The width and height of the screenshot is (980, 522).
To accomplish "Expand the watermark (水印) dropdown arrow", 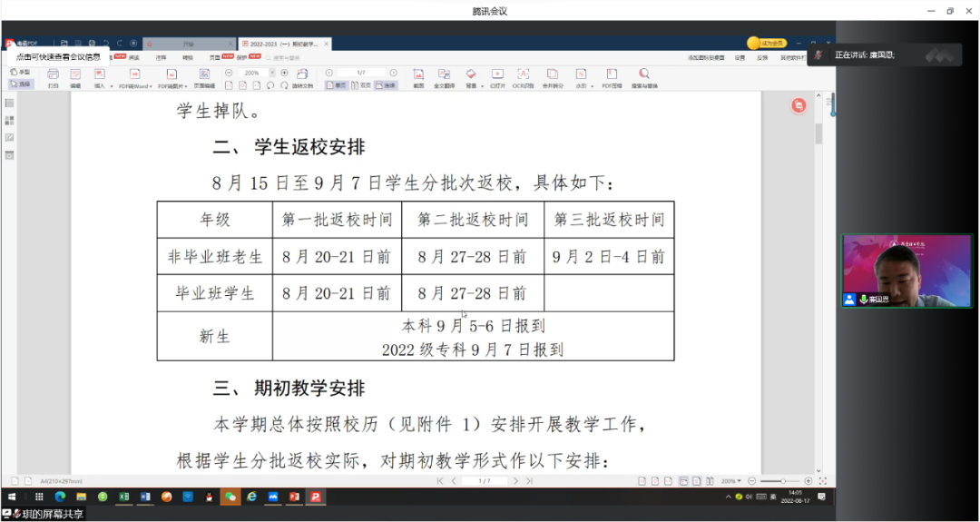I will pyautogui.click(x=592, y=86).
